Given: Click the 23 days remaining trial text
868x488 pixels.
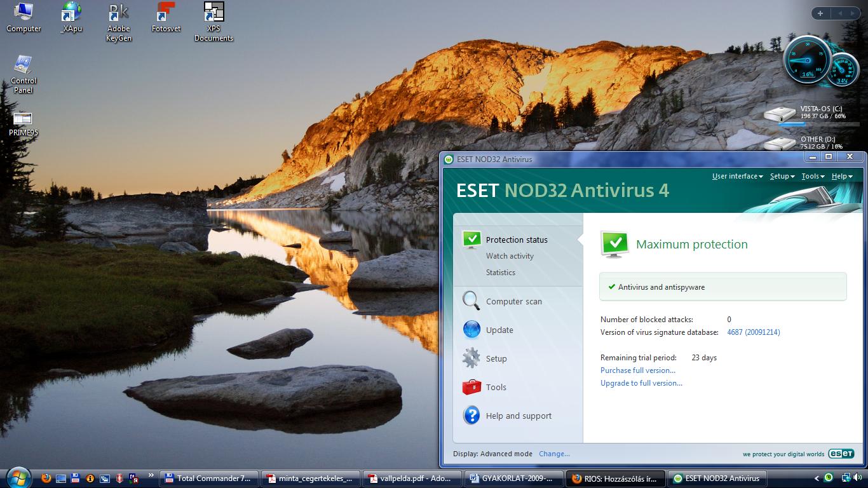Looking at the screenshot, I should 704,358.
